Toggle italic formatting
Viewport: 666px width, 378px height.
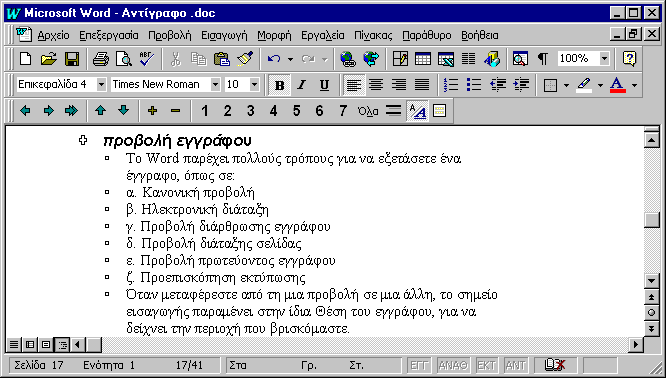302,85
